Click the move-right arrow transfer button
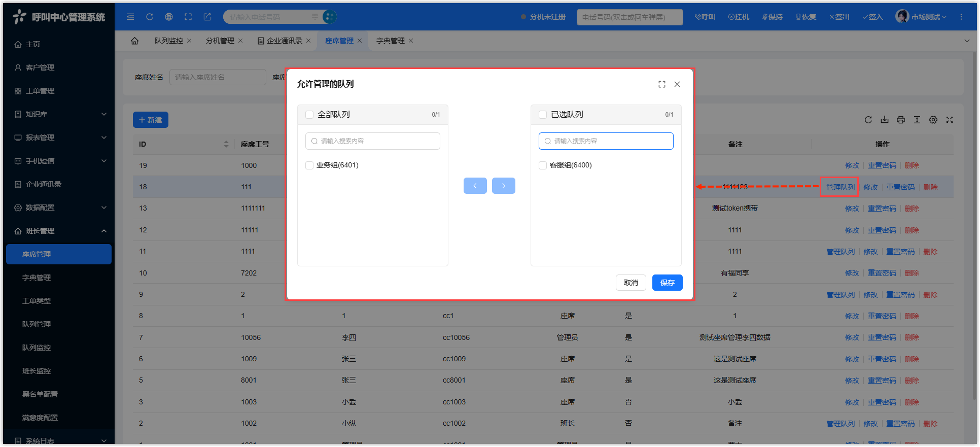The image size is (980, 447). tap(503, 186)
